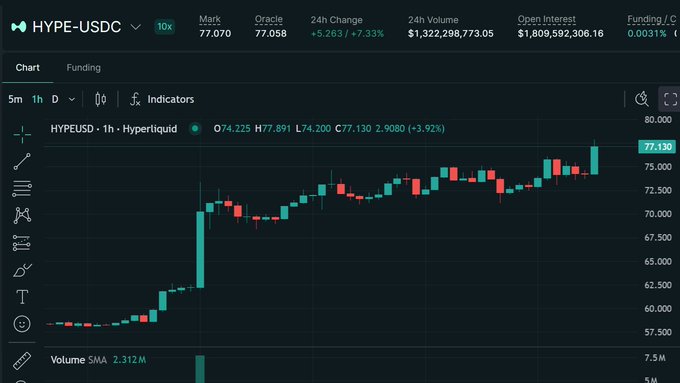Enter fullscreen chart mode
The image size is (680, 383).
coord(670,99)
